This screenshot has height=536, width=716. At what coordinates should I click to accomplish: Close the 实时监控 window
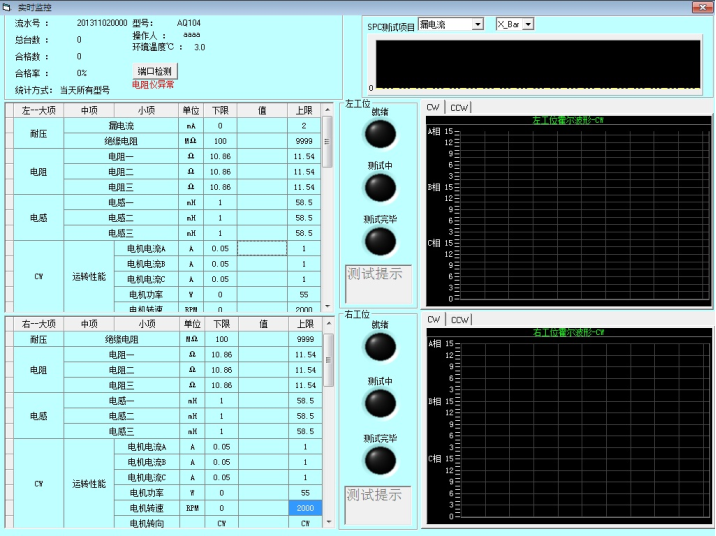tap(703, 7)
